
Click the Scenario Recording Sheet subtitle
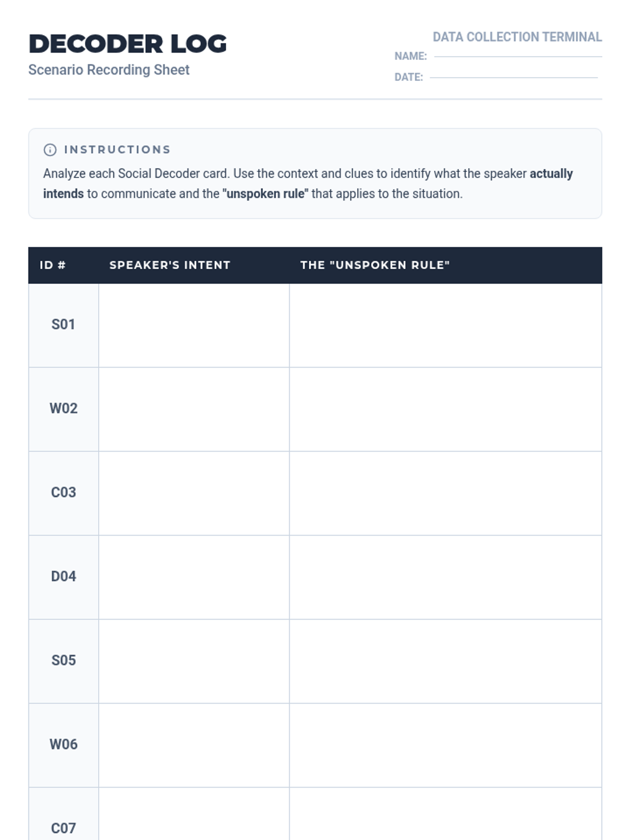pos(109,70)
